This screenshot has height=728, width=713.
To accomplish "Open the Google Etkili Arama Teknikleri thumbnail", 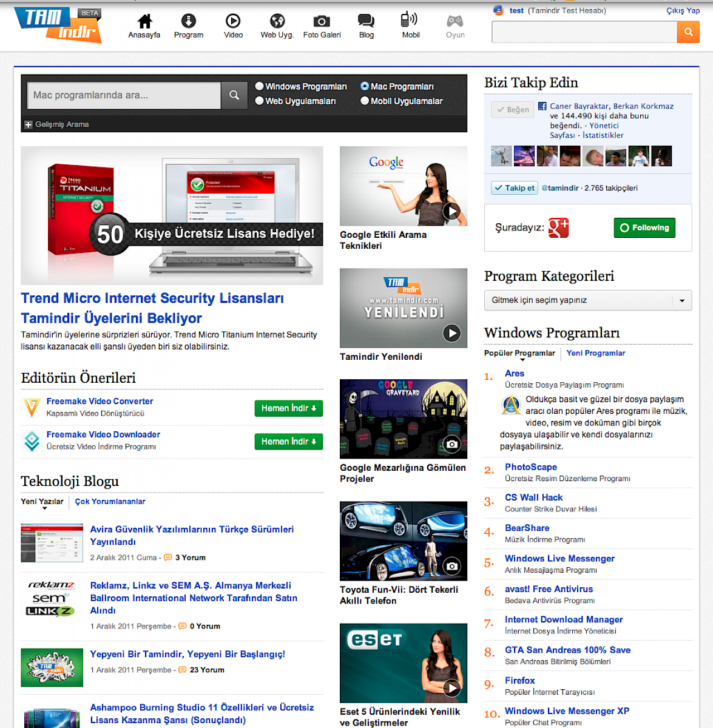I will (x=404, y=186).
